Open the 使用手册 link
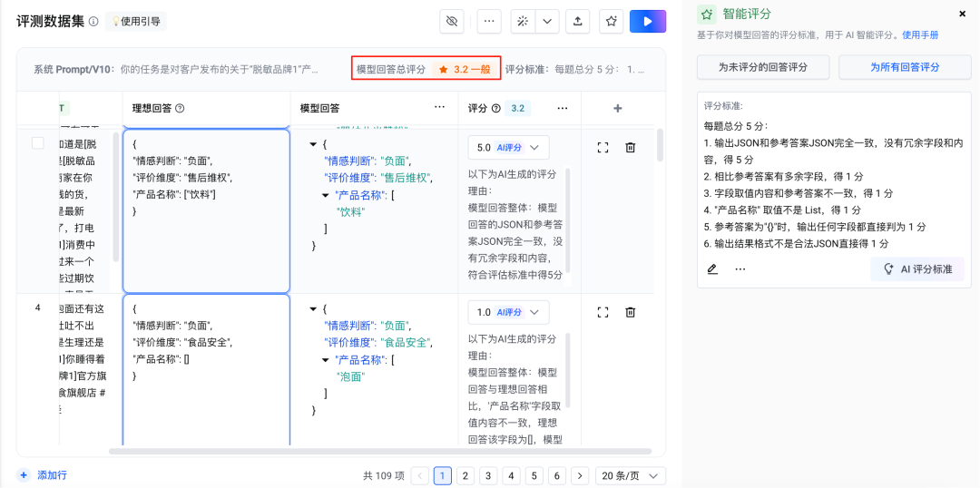Viewport: 980px width, 488px height. [x=920, y=35]
